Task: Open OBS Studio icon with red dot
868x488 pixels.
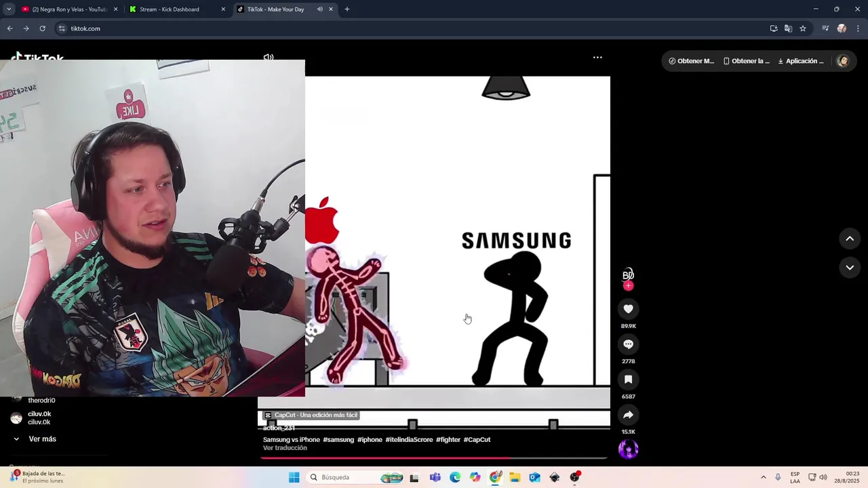Action: click(x=574, y=477)
